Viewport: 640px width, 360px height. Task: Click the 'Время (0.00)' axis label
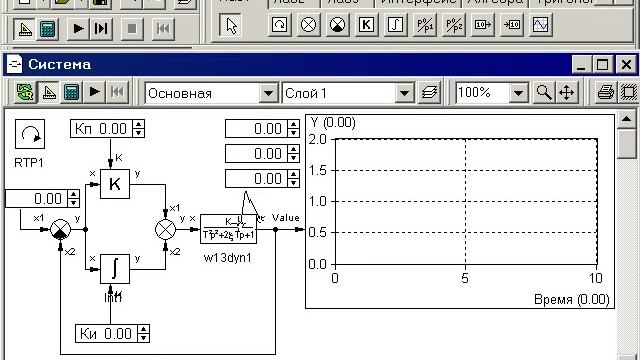click(x=571, y=300)
